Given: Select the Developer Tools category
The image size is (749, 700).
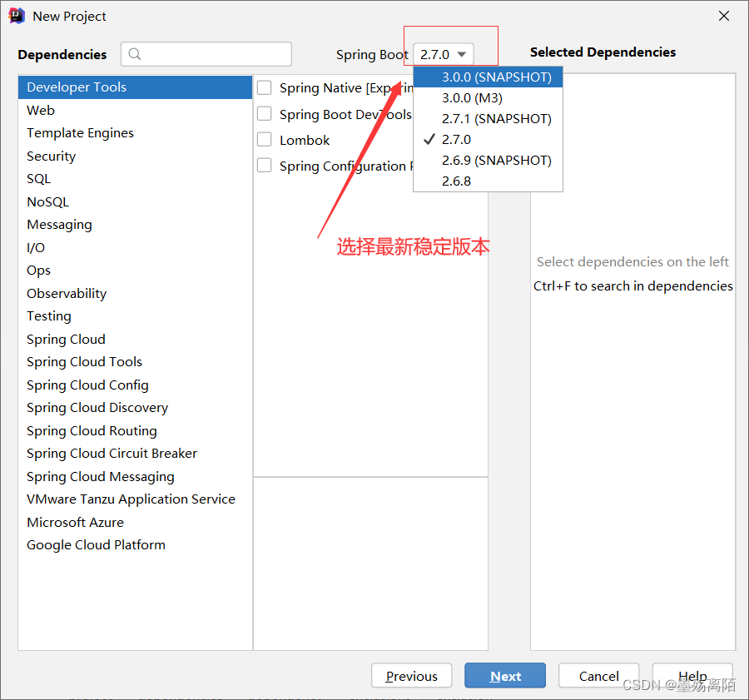Looking at the screenshot, I should tap(135, 87).
